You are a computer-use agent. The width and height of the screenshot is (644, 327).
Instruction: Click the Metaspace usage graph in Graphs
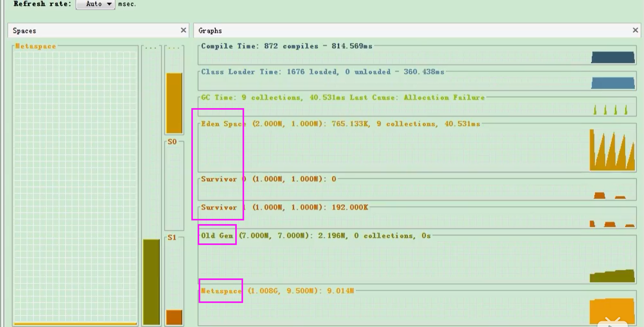(612, 311)
